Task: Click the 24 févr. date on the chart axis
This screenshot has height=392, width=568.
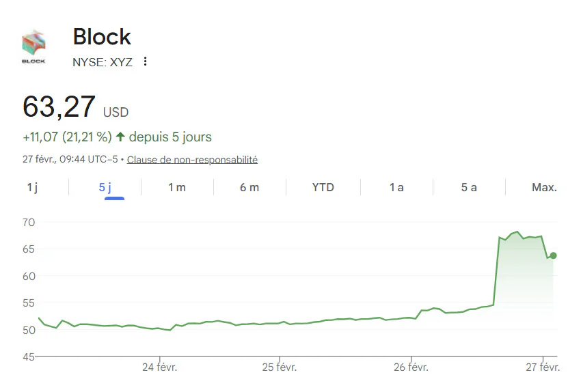Action: [x=159, y=367]
